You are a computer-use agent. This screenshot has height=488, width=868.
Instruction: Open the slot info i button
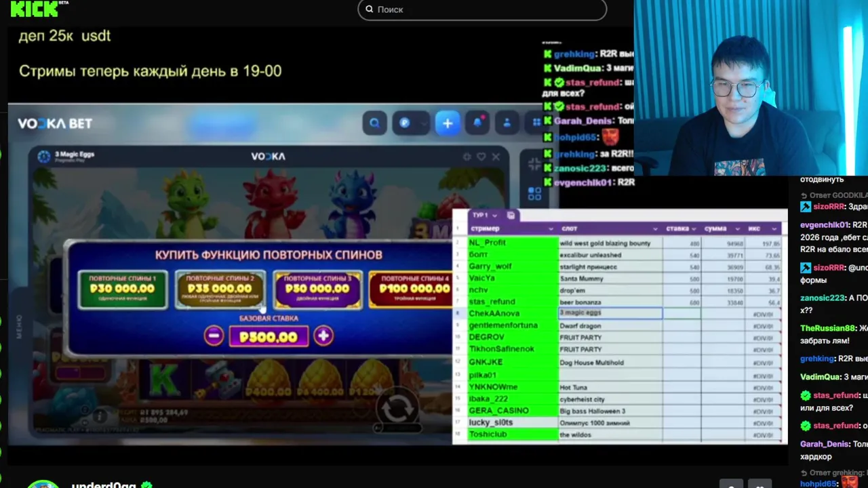tap(100, 415)
